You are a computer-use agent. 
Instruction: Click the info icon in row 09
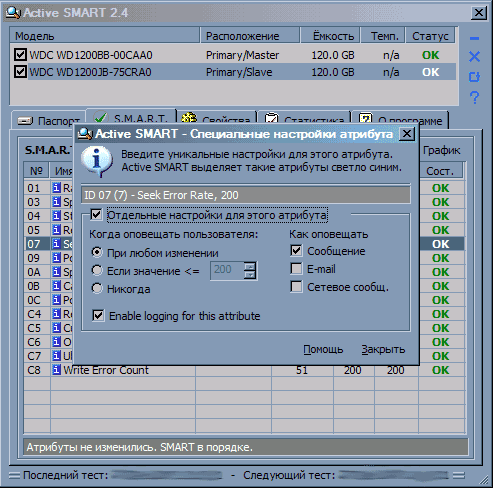click(x=56, y=258)
